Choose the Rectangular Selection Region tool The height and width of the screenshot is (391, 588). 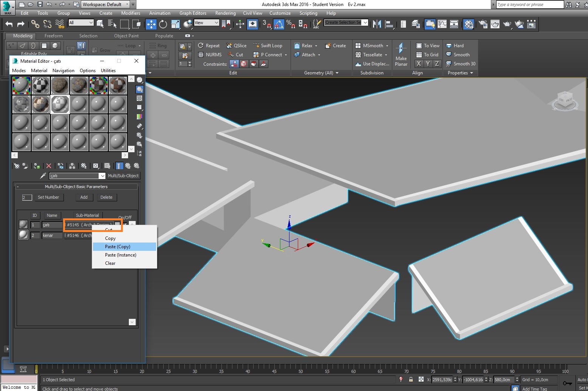[x=124, y=24]
